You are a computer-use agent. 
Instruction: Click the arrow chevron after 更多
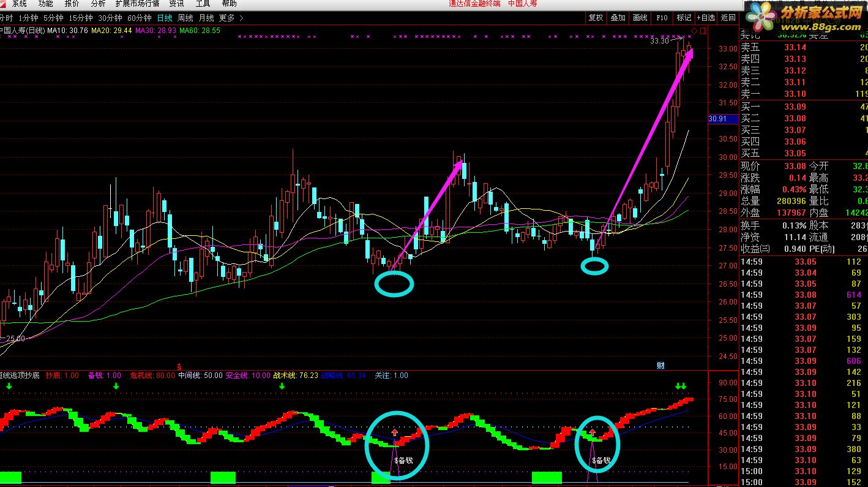[x=241, y=18]
